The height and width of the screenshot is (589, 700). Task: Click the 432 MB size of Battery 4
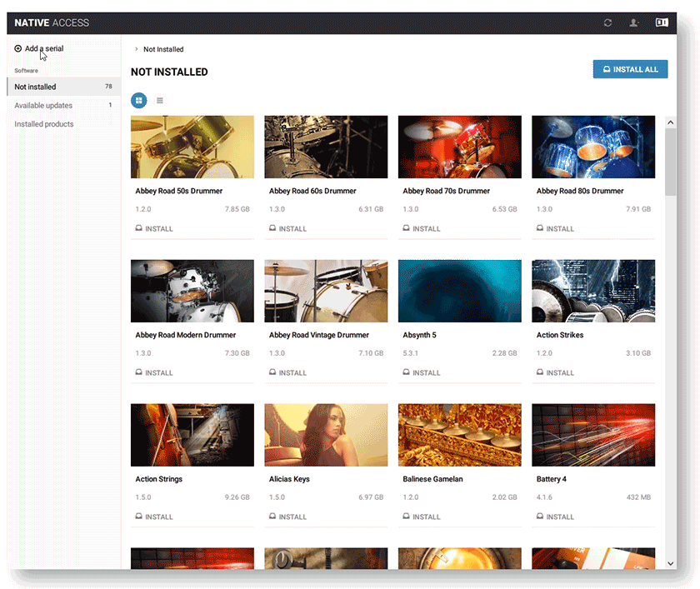[638, 497]
